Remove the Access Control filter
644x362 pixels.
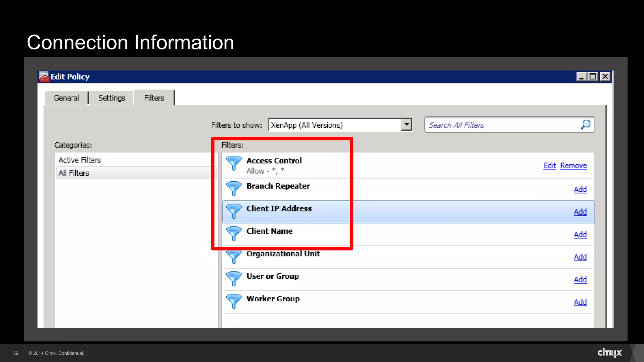point(574,166)
